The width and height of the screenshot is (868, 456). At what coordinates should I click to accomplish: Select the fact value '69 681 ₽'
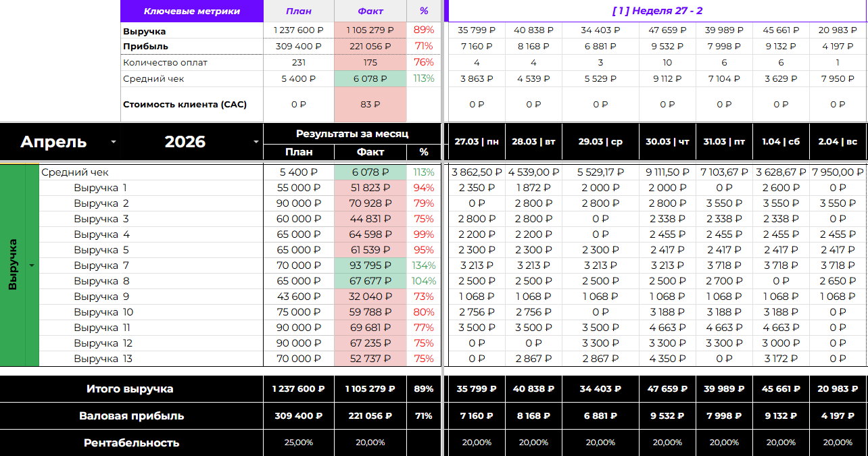pyautogui.click(x=370, y=328)
